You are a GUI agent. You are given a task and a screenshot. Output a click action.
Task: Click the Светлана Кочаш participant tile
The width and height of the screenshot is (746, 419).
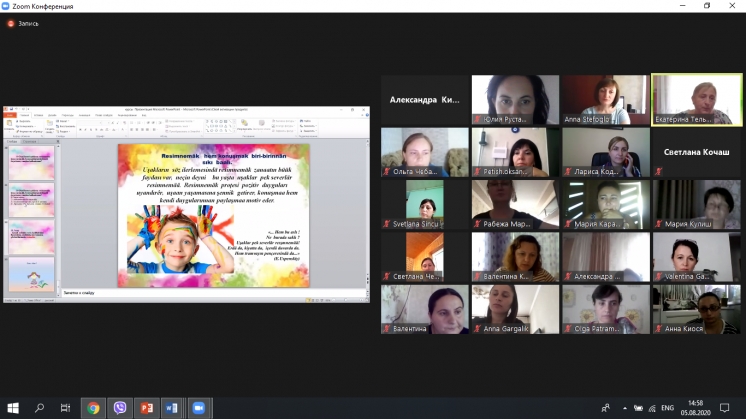click(696, 151)
